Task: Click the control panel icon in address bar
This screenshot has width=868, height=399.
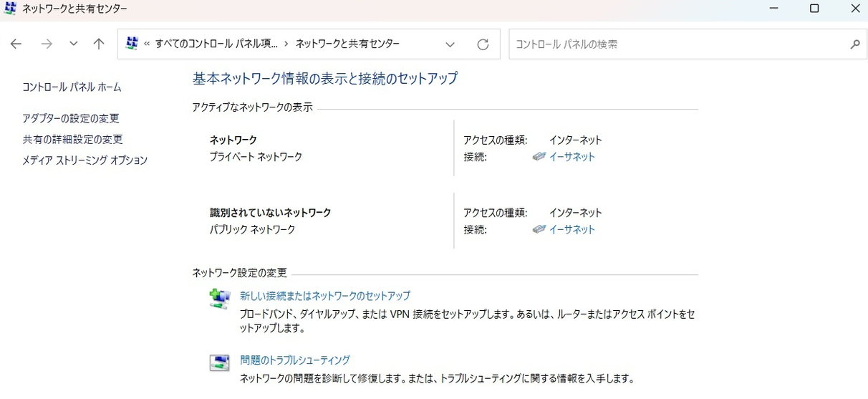Action: [x=132, y=44]
